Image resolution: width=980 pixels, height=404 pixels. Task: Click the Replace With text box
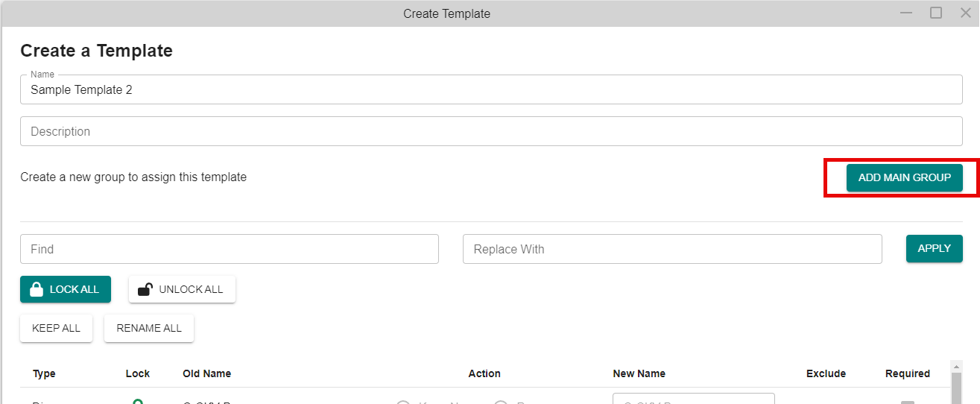pos(672,249)
